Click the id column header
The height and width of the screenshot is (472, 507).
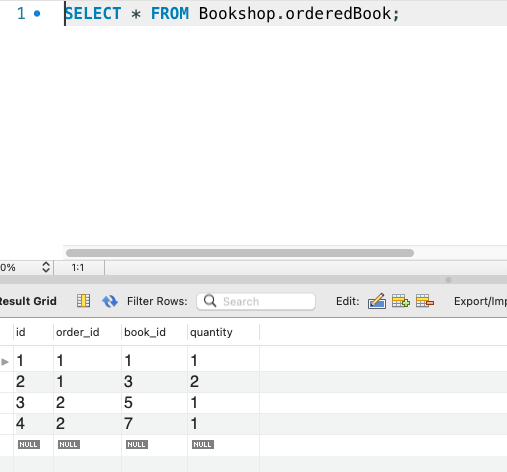(x=21, y=332)
